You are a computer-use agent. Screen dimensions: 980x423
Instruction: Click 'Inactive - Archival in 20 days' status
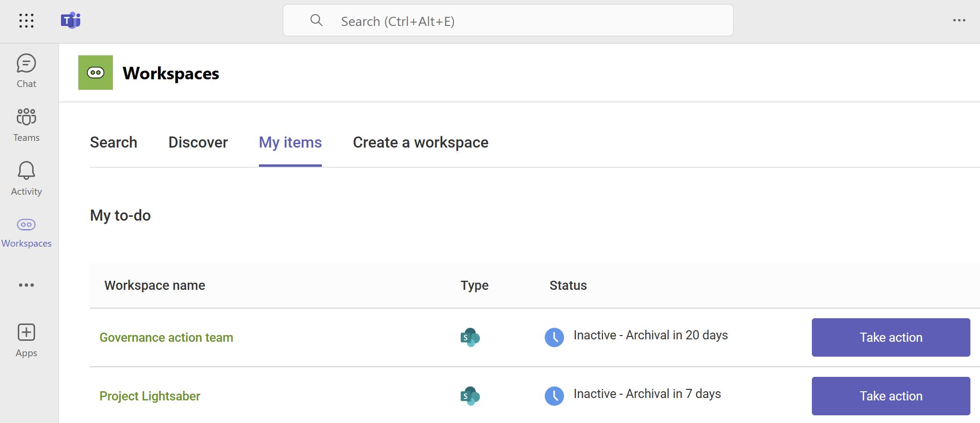click(650, 335)
